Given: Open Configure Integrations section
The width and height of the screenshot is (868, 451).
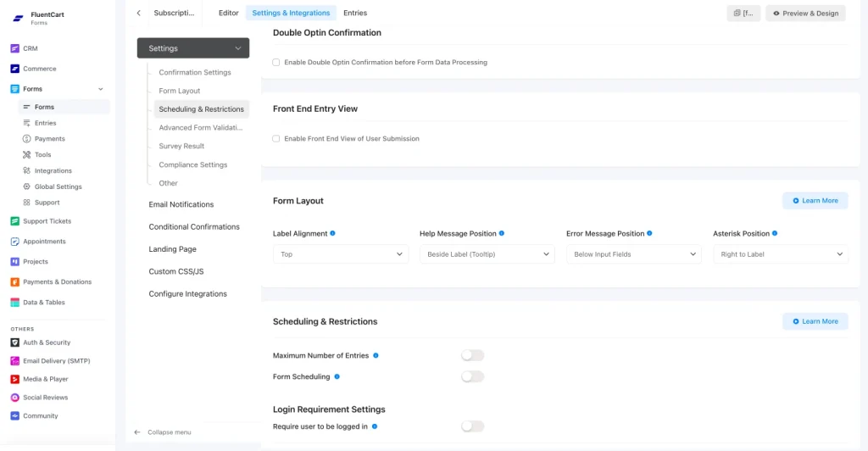Looking at the screenshot, I should coord(187,294).
